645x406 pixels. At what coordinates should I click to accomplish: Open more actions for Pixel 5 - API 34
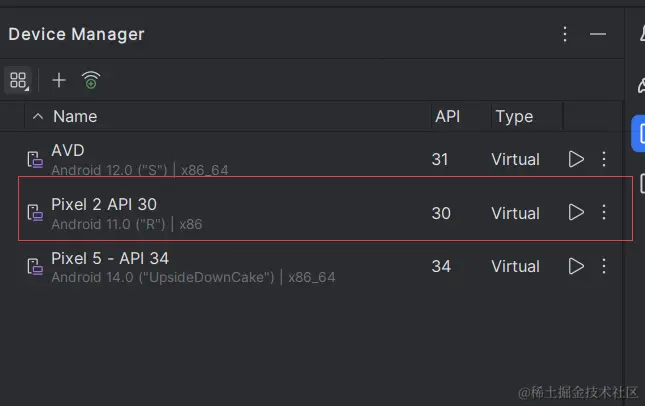click(603, 266)
